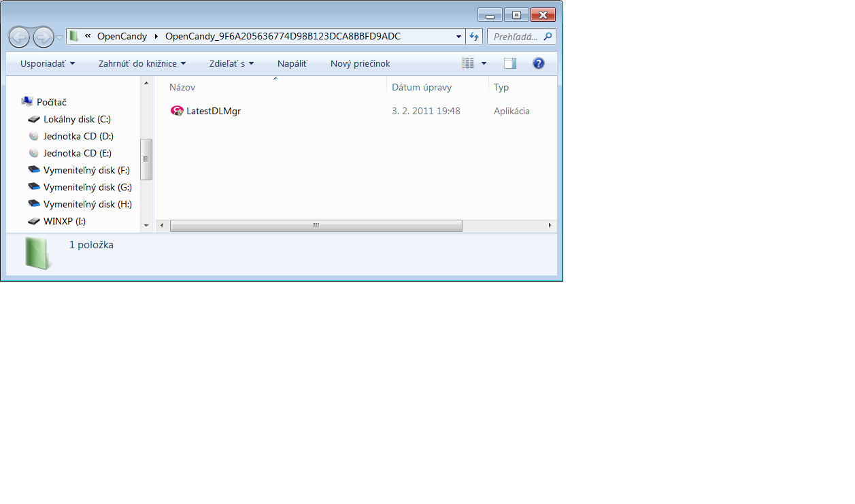Viewport: 855px width, 504px height.
Task: Click the Back navigation arrow button
Action: 19,37
